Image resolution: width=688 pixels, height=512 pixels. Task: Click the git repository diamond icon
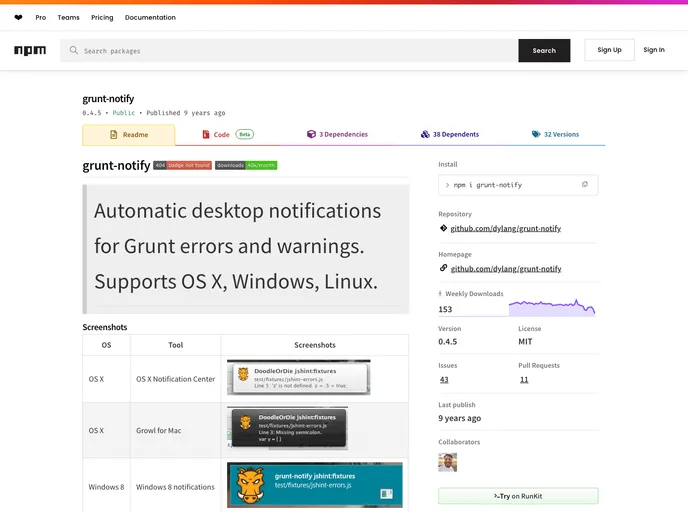[443, 228]
